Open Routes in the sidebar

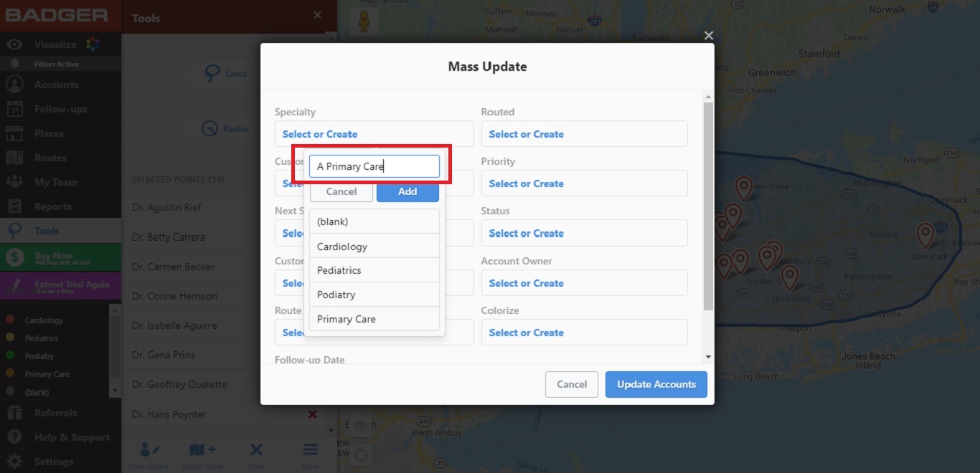[x=60, y=158]
